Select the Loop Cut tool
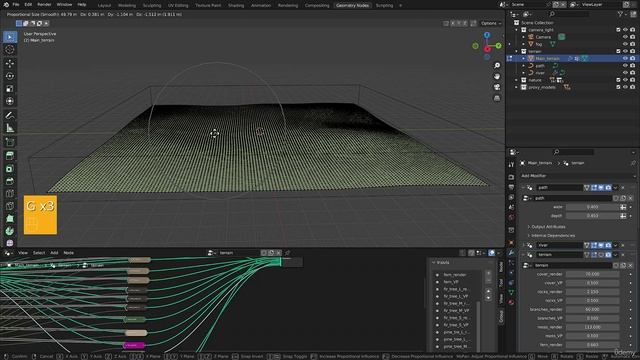The image size is (640, 360). click(10, 193)
